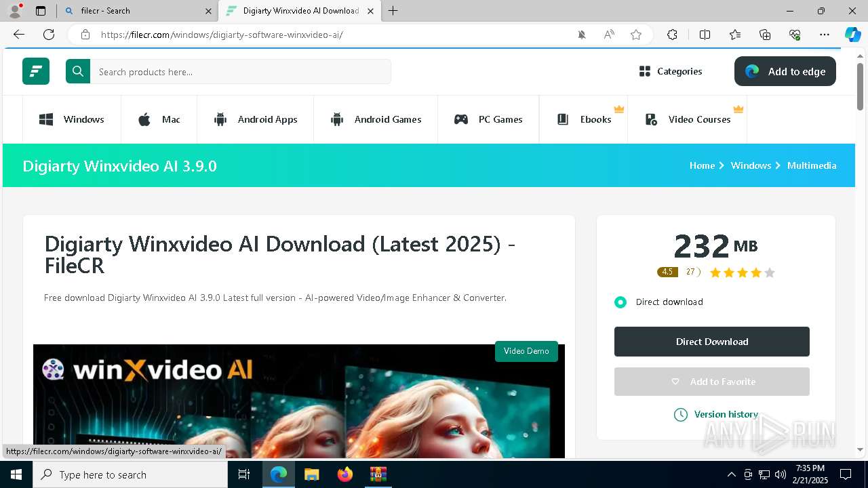Image resolution: width=868 pixels, height=488 pixels.
Task: Toggle Split screen icon
Action: [705, 35]
